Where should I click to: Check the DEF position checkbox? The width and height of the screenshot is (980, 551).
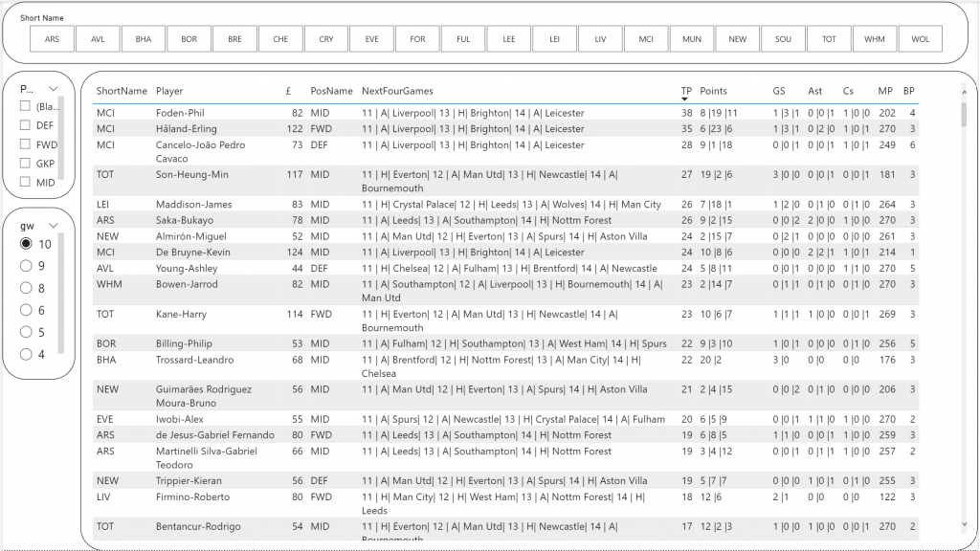click(27, 124)
